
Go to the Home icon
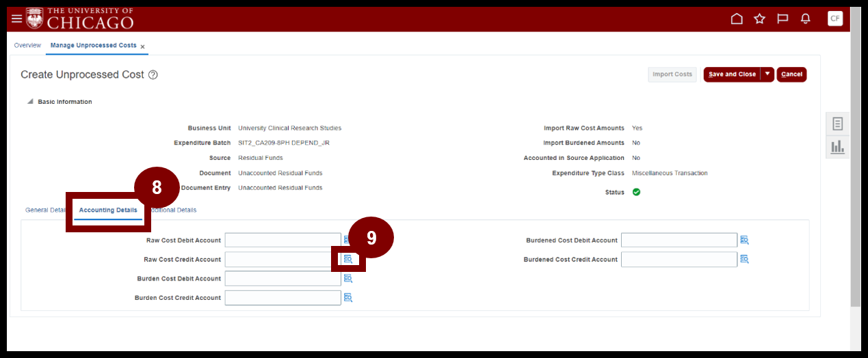click(x=737, y=18)
